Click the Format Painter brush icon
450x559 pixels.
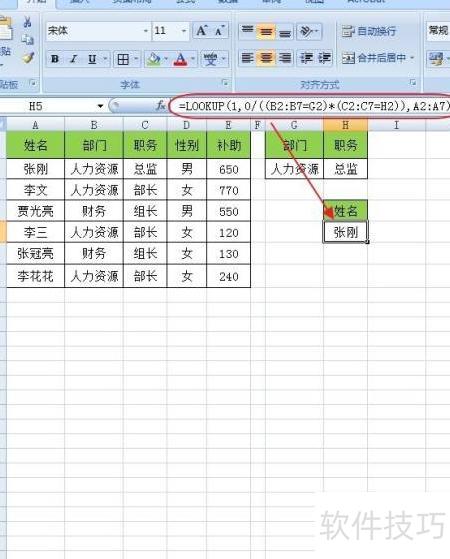click(x=28, y=57)
